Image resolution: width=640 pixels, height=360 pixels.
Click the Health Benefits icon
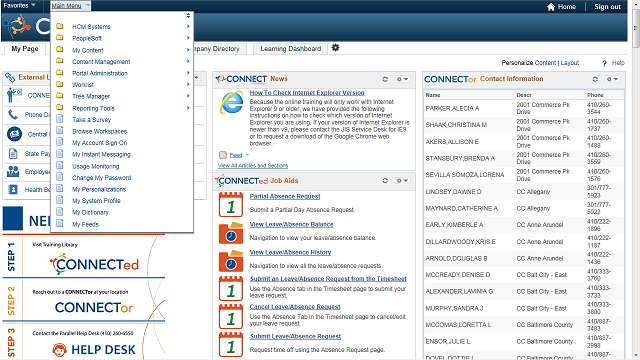click(13, 189)
